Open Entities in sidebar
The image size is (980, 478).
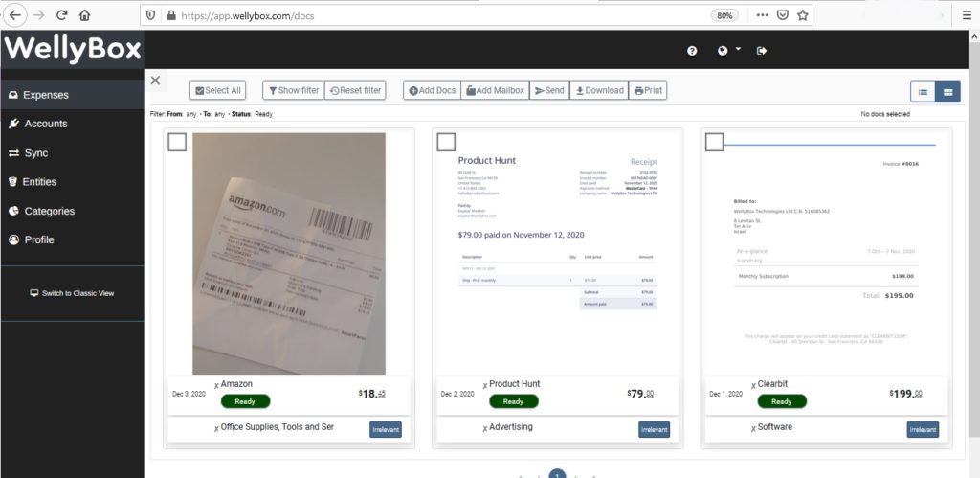[x=72, y=182]
